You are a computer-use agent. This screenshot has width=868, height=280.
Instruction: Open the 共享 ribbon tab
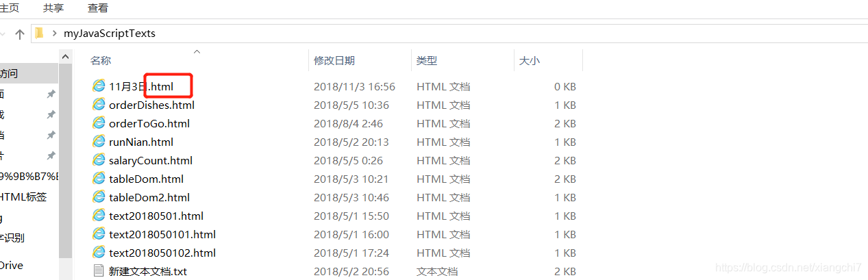(53, 8)
